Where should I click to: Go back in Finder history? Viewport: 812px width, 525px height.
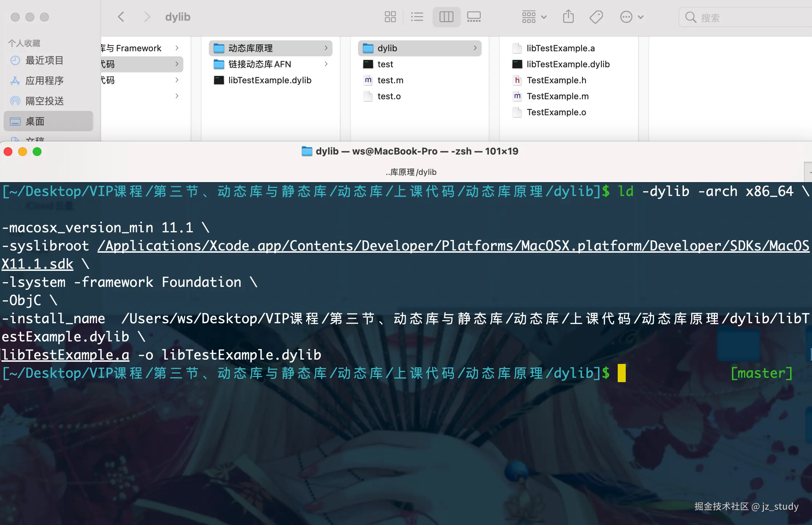point(121,17)
